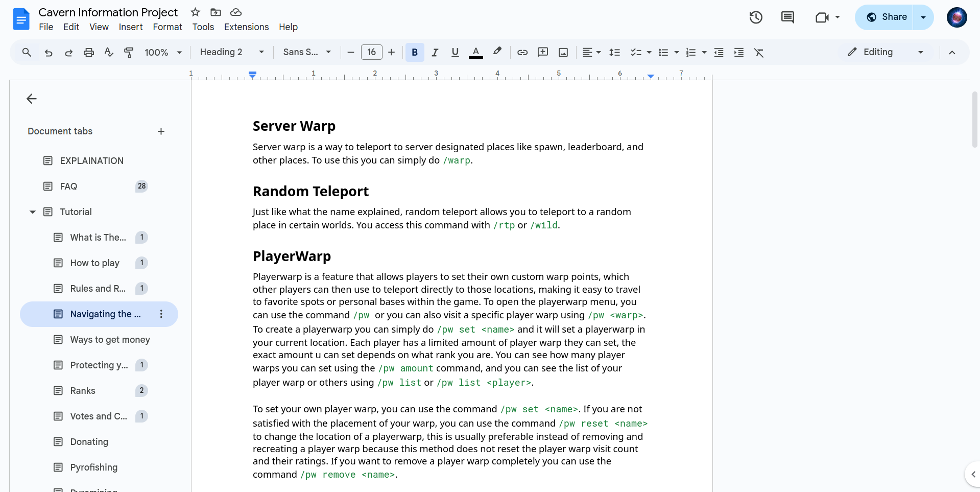Open options for Navigating the tab
The height and width of the screenshot is (492, 980).
pyautogui.click(x=161, y=314)
